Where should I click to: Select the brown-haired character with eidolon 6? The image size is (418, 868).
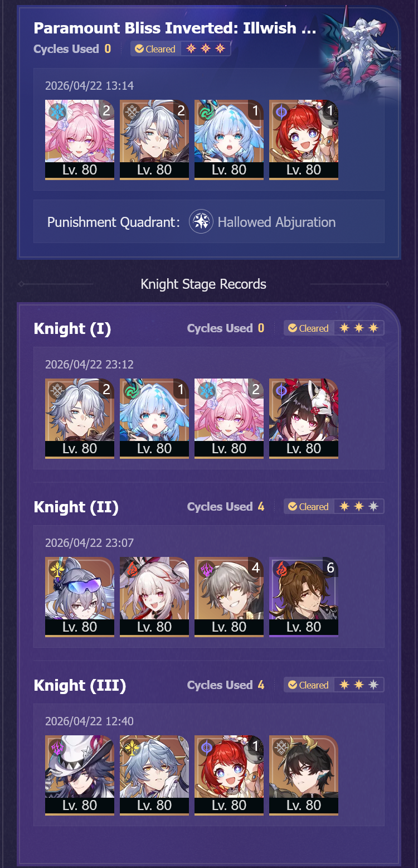point(304,597)
